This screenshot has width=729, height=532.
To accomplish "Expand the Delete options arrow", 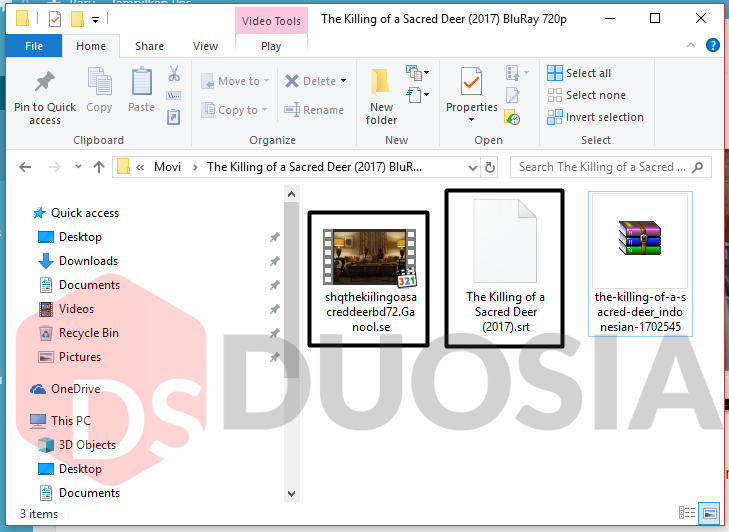I will (x=344, y=81).
